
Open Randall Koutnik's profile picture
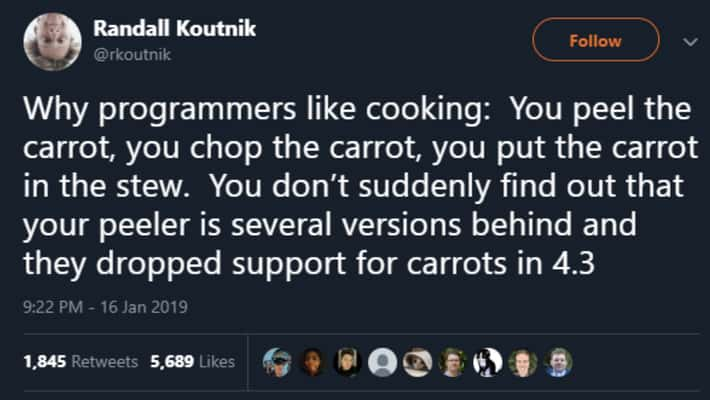[52, 40]
